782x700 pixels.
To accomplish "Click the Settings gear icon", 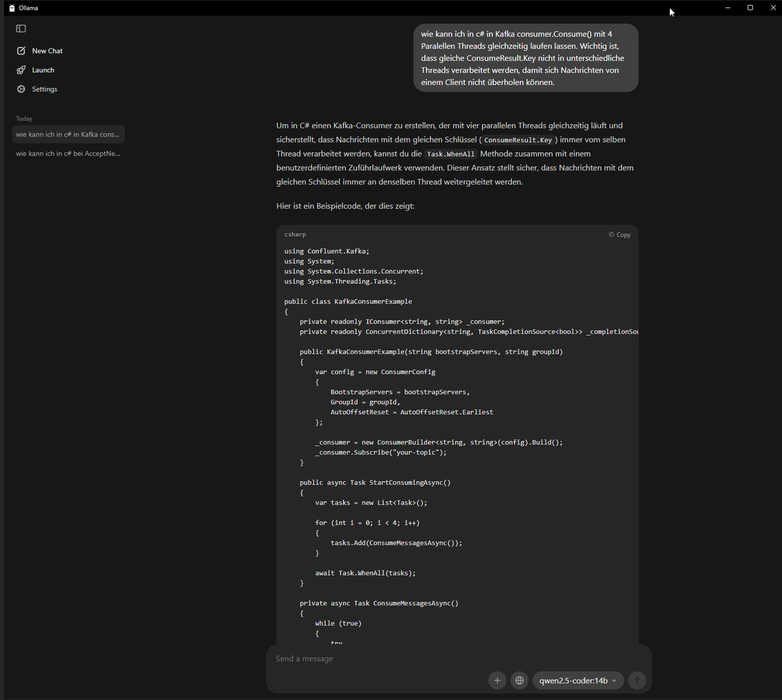I will (x=21, y=89).
